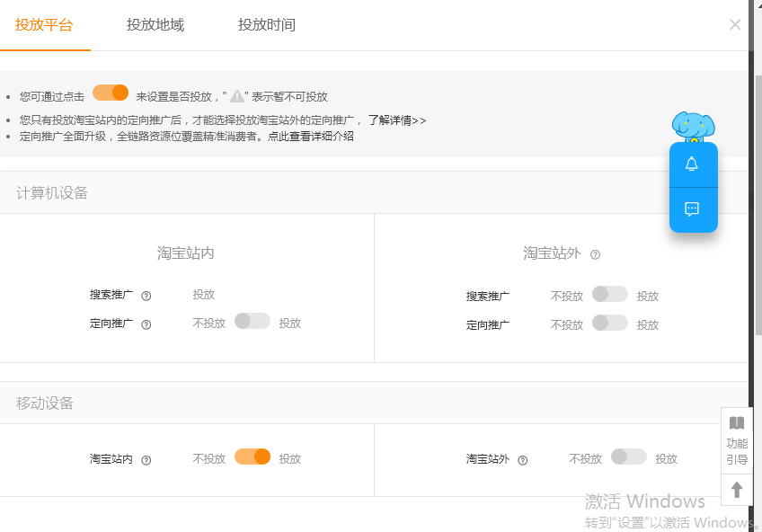The image size is (762, 532).
Task: Click the notification bell icon
Action: pyautogui.click(x=692, y=164)
